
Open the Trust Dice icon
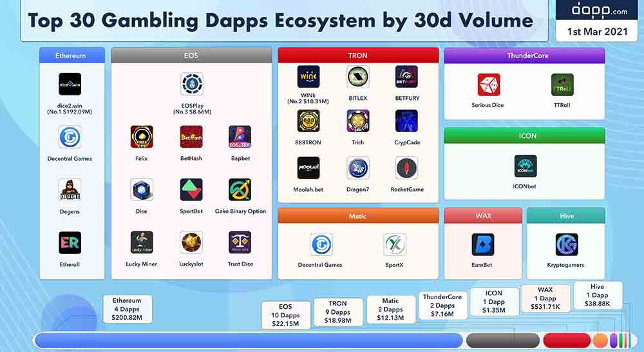click(x=240, y=242)
